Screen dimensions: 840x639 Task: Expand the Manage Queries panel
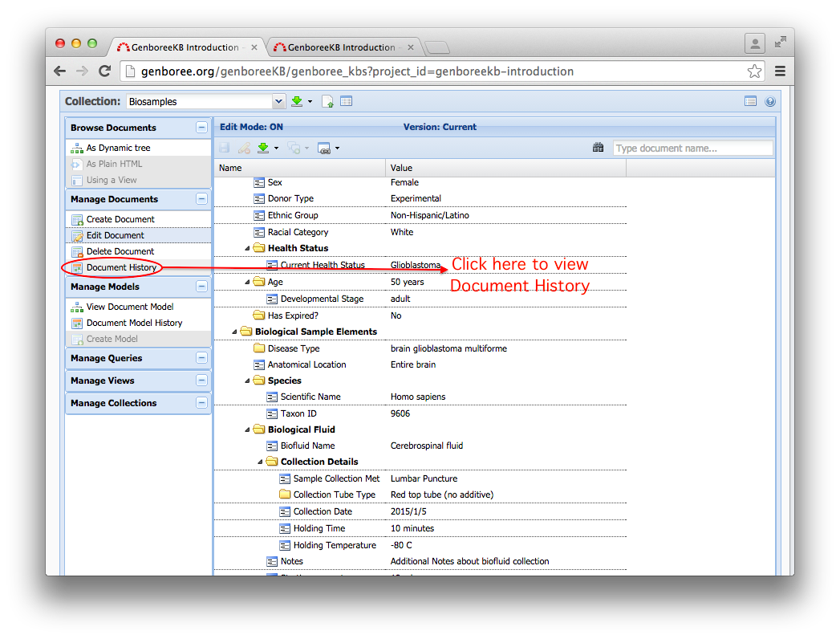click(x=201, y=357)
